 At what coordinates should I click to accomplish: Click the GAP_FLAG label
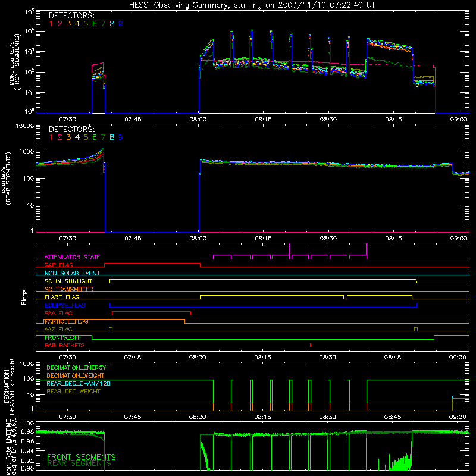(x=58, y=265)
